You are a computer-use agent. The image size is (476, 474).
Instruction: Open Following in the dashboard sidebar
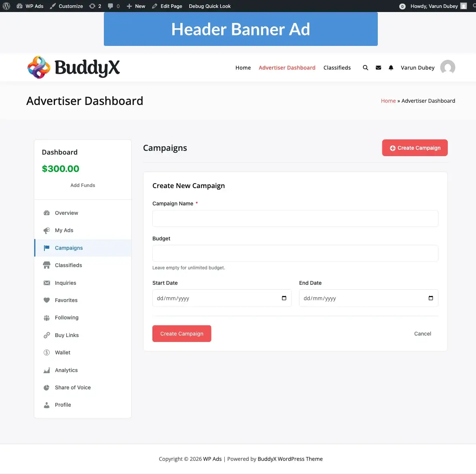coord(83,318)
